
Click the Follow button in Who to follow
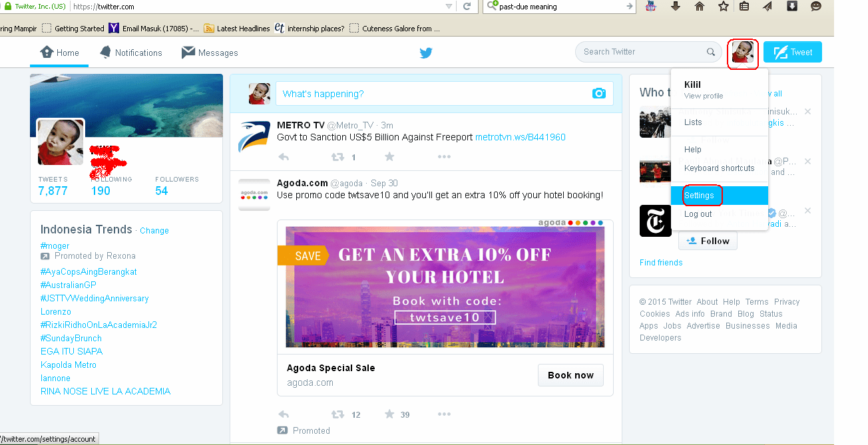point(708,241)
